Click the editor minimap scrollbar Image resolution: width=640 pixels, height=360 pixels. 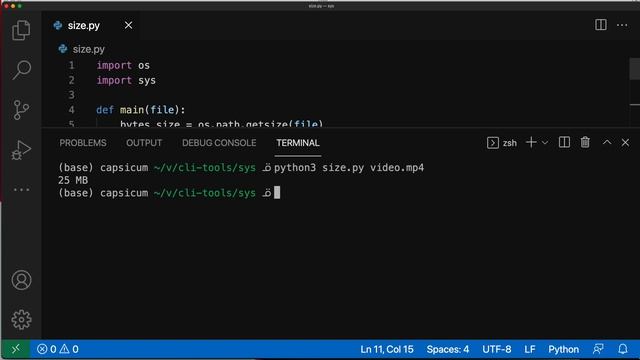pyautogui.click(x=635, y=69)
